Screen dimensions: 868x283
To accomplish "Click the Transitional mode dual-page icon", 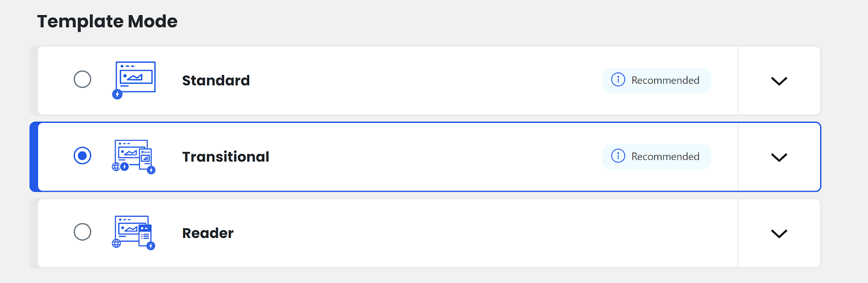I will click(x=134, y=156).
